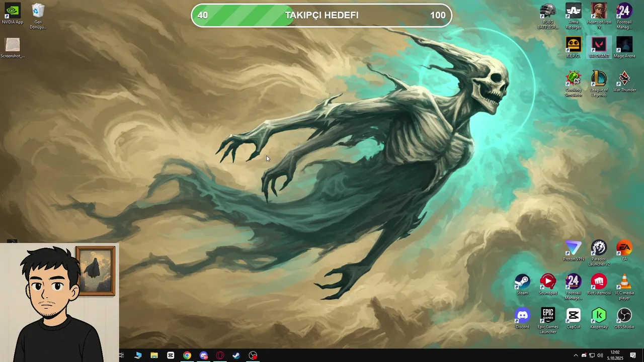The width and height of the screenshot is (644, 362).
Task: Switch to Steam in the taskbar
Action: point(236,355)
